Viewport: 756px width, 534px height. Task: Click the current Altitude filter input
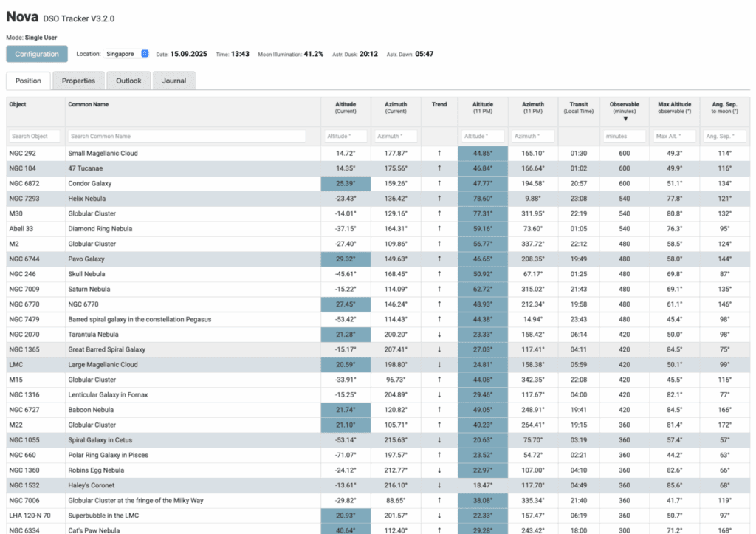point(345,136)
